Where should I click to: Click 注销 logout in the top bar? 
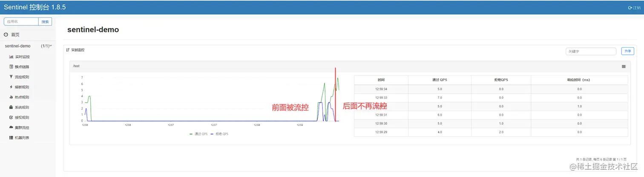634,8
